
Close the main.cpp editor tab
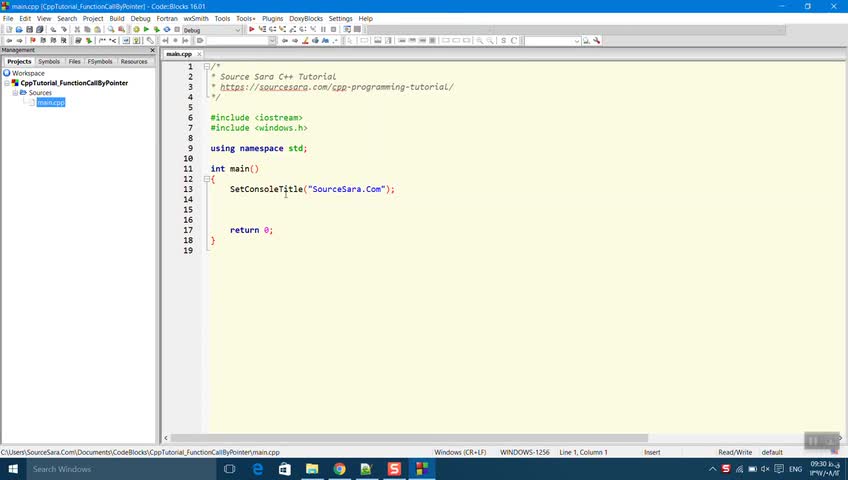tap(198, 54)
